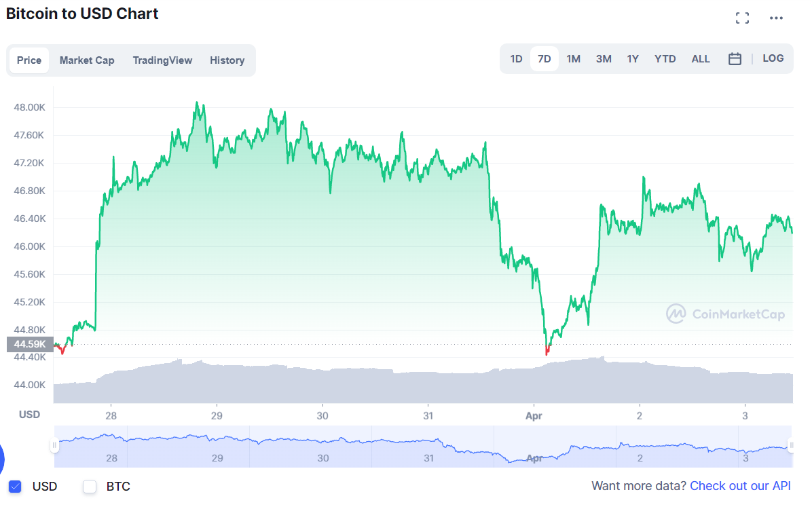The image size is (812, 509).
Task: Click the CoinMarketCap watermark logo
Action: point(726,315)
